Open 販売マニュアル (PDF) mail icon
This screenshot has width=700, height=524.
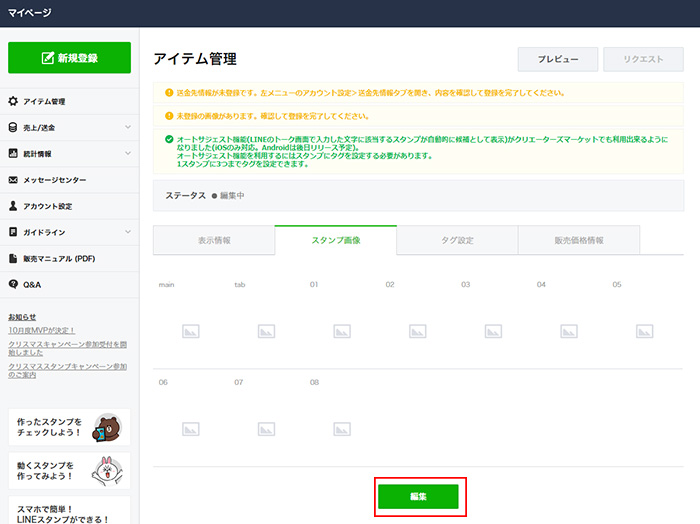(x=13, y=258)
